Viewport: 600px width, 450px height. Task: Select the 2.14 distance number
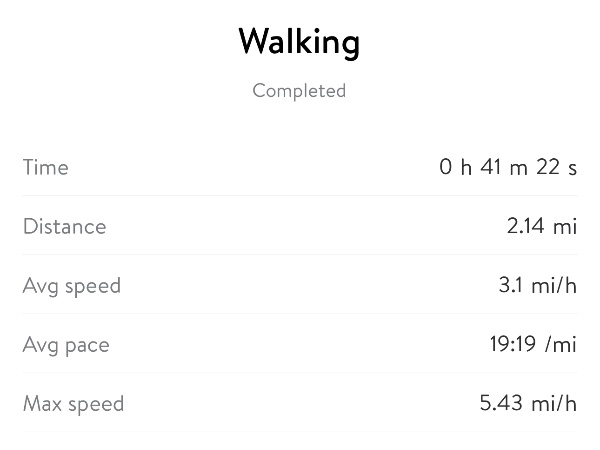(x=526, y=226)
